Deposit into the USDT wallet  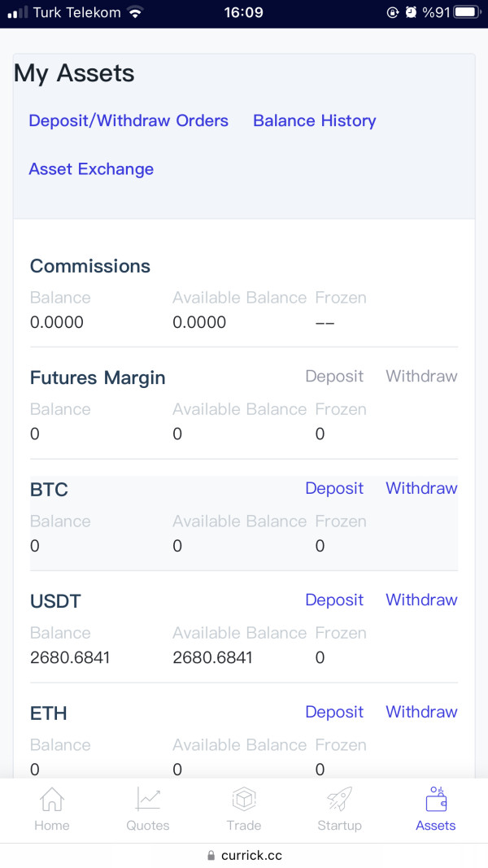click(334, 600)
